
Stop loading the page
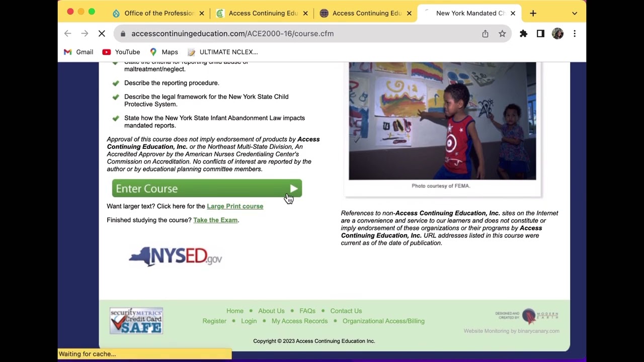[102, 34]
